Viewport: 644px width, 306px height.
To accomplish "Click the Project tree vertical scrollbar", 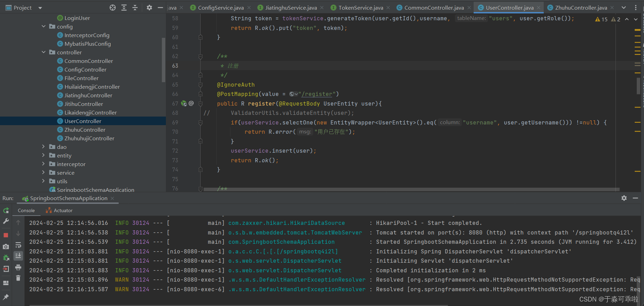I will pos(163,60).
